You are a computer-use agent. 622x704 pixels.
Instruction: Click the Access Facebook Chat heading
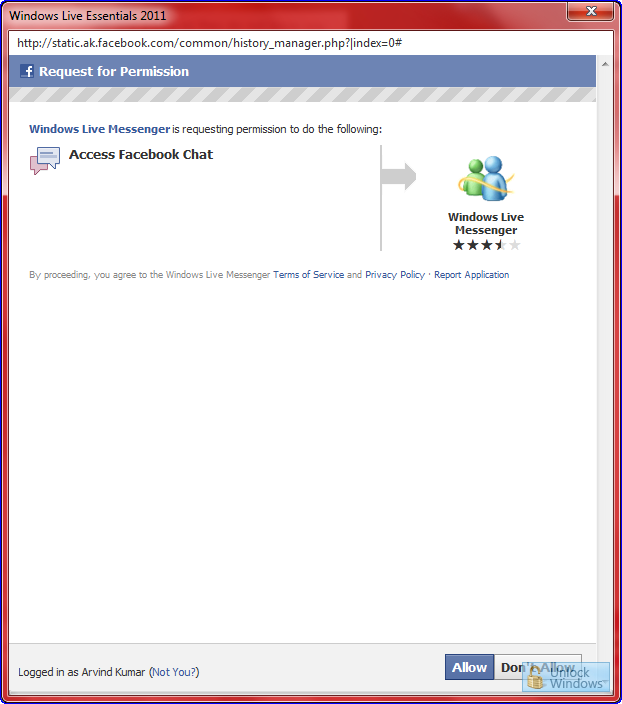141,154
